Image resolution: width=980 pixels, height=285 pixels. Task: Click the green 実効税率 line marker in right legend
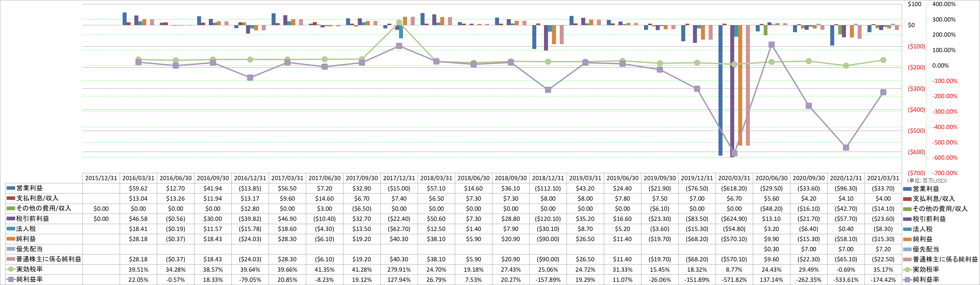tap(908, 269)
